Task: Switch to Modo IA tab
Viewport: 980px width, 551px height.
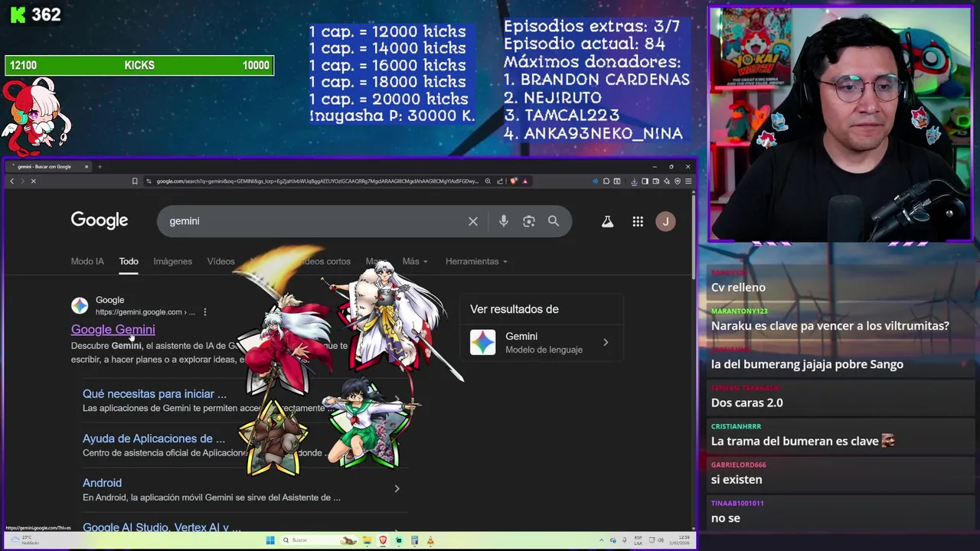Action: [87, 262]
